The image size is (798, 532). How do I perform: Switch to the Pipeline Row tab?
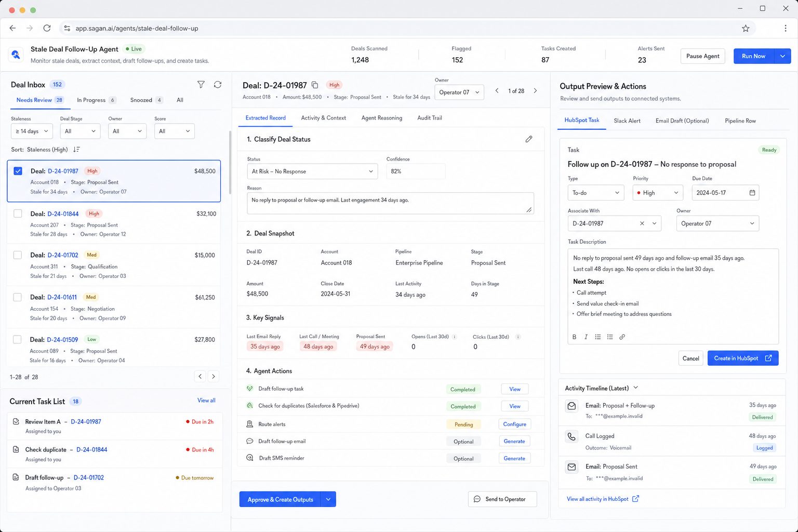click(740, 121)
